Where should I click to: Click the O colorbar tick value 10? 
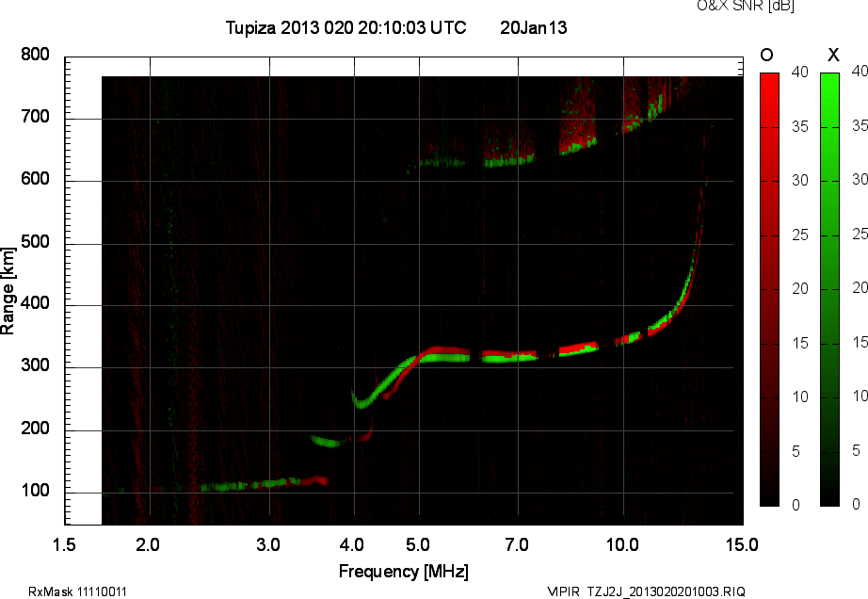(799, 397)
